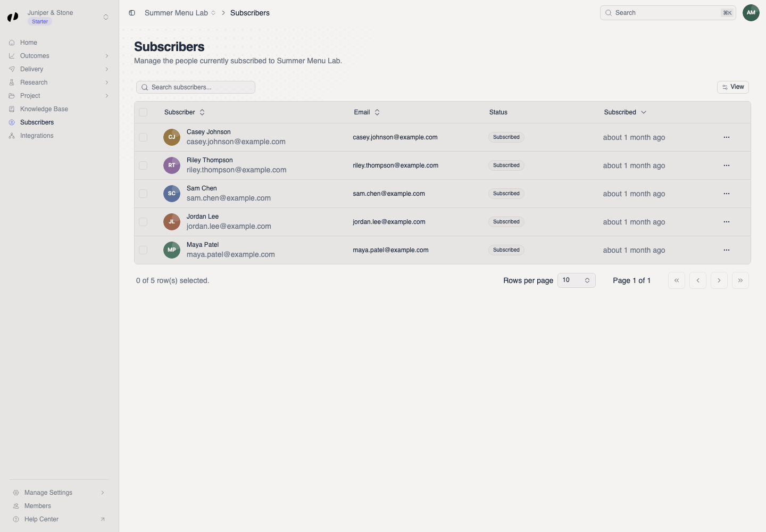The width and height of the screenshot is (766, 532).
Task: Sort by the Email column
Action: pyautogui.click(x=367, y=112)
